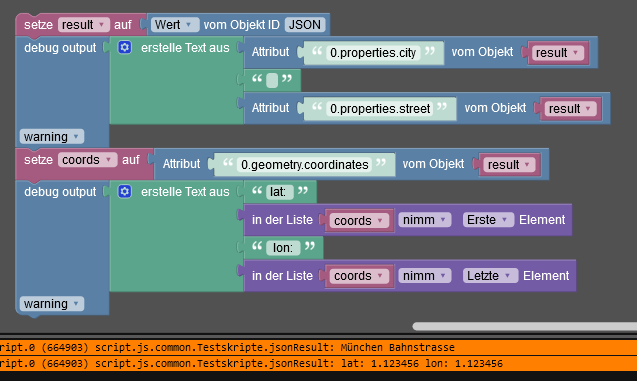Open the first 'warning' severity dropdown
The image size is (637, 381).
click(x=52, y=137)
